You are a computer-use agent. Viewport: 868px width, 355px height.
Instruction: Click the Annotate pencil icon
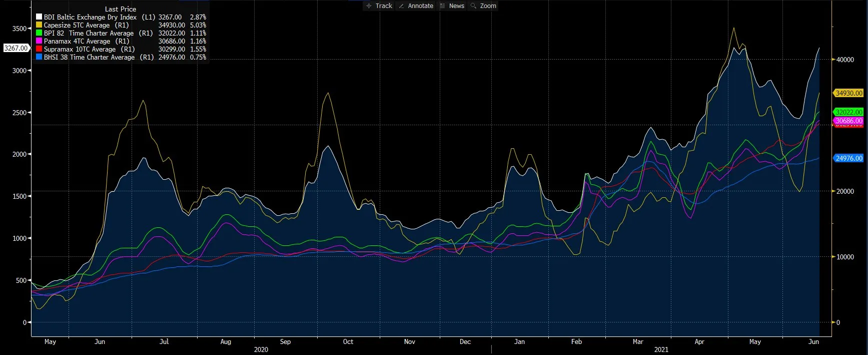coord(401,6)
